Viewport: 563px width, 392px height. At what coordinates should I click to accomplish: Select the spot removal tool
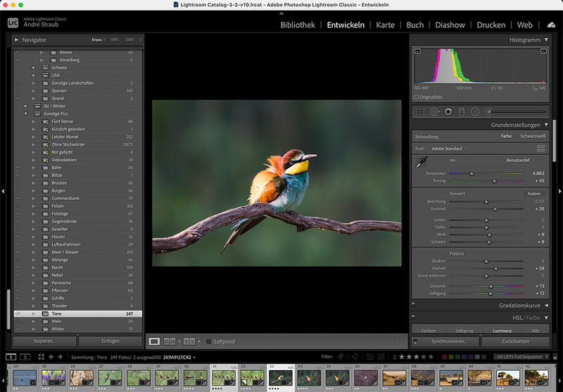[x=434, y=111]
